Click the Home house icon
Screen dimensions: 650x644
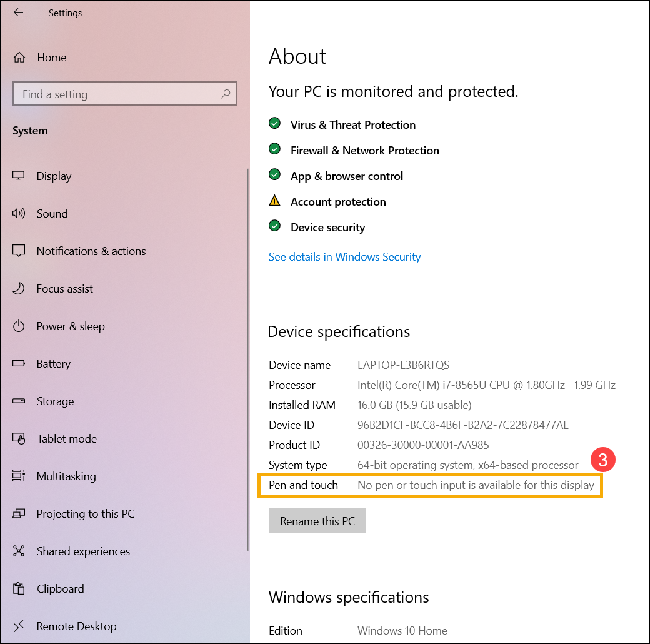coord(19,58)
